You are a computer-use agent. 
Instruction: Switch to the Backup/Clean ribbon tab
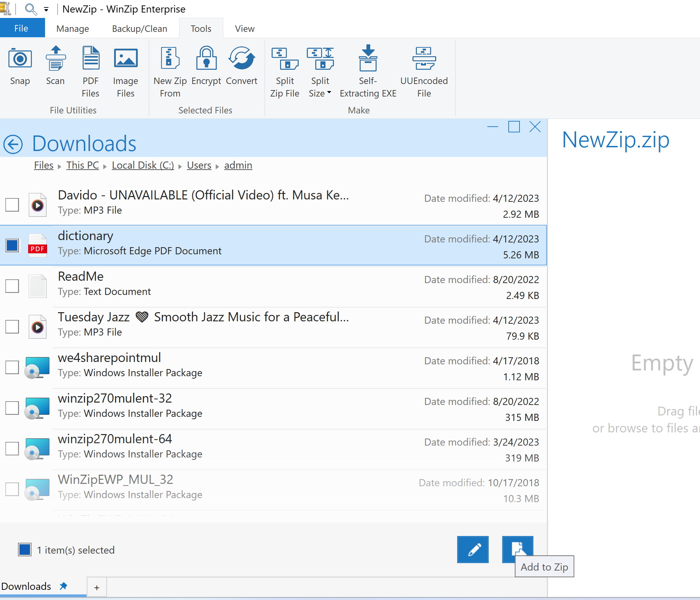click(140, 28)
